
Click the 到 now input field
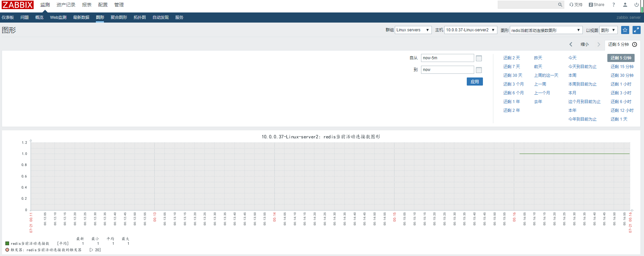click(x=447, y=70)
